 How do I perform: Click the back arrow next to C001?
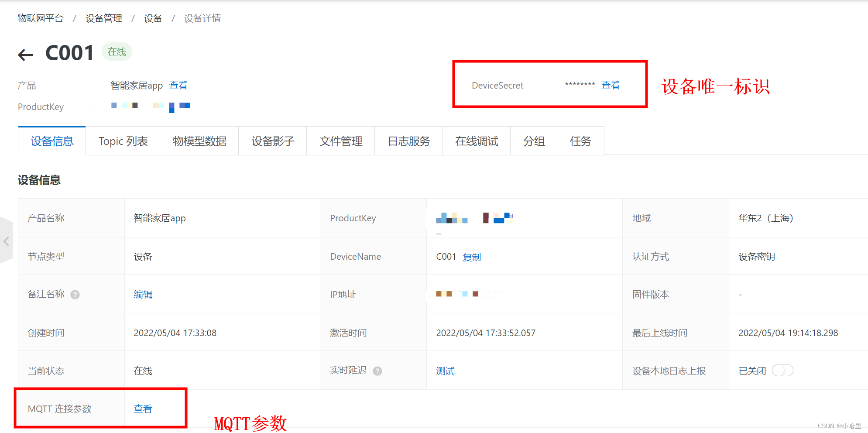point(25,54)
